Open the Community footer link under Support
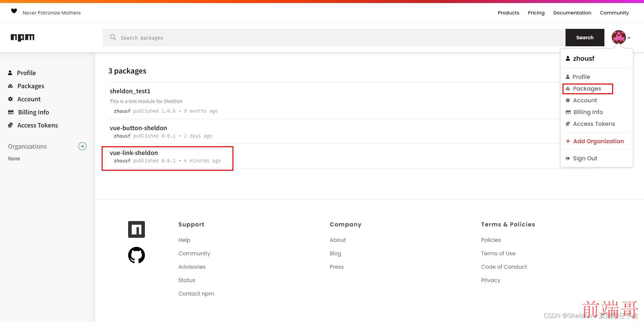The height and width of the screenshot is (322, 644). 194,253
